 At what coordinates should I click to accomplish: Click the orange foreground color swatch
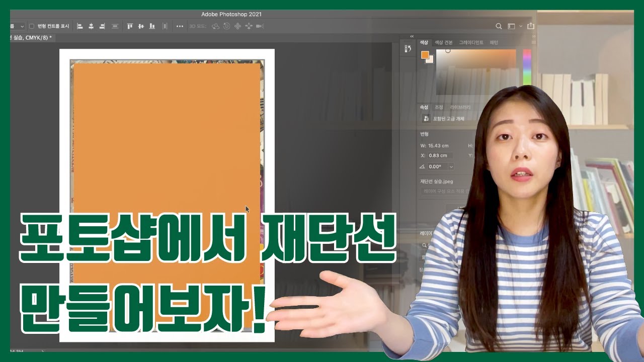pos(425,55)
